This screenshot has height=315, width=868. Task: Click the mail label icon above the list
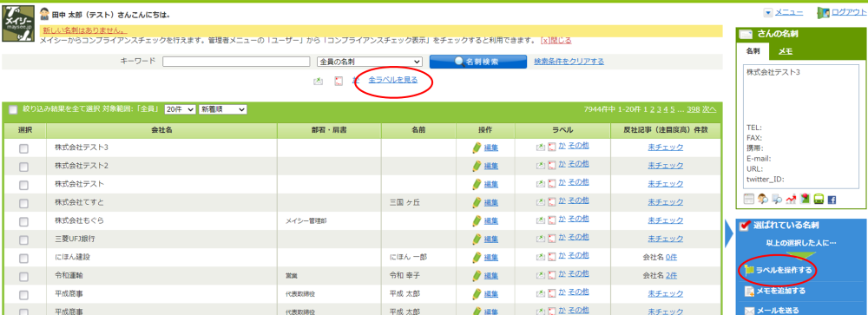point(318,82)
